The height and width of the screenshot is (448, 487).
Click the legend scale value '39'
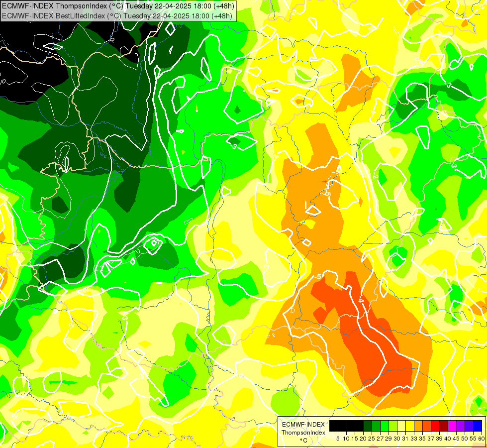tap(439, 439)
